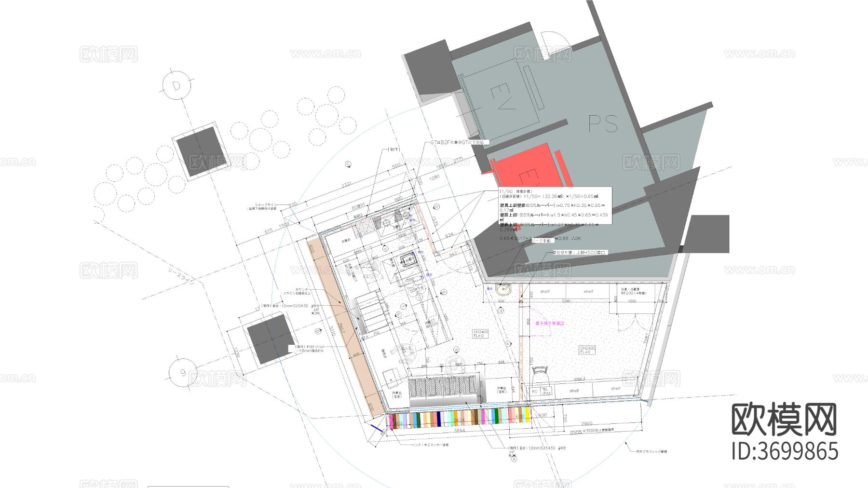Click the white 1/50 smoke calculation note box
This screenshot has width=868, height=488.
click(x=555, y=206)
